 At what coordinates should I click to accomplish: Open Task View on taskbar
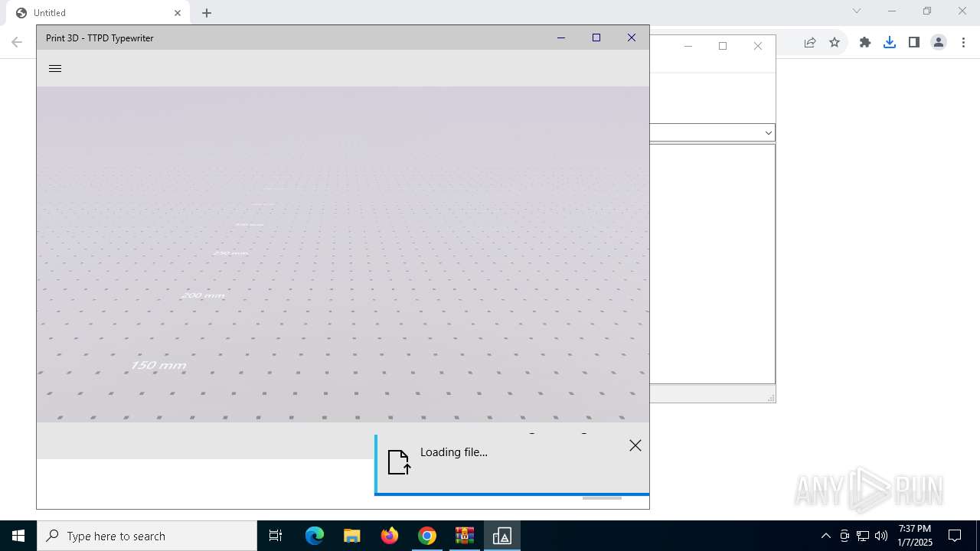276,536
